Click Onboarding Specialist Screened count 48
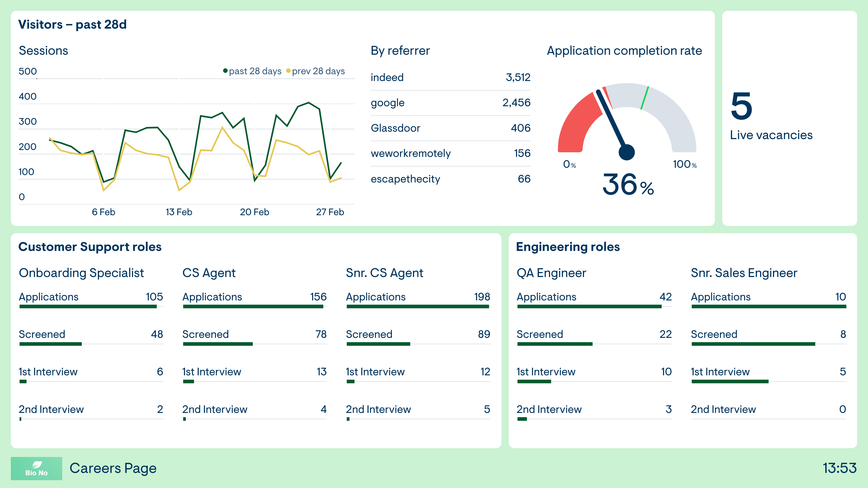The image size is (868, 488). click(x=157, y=334)
